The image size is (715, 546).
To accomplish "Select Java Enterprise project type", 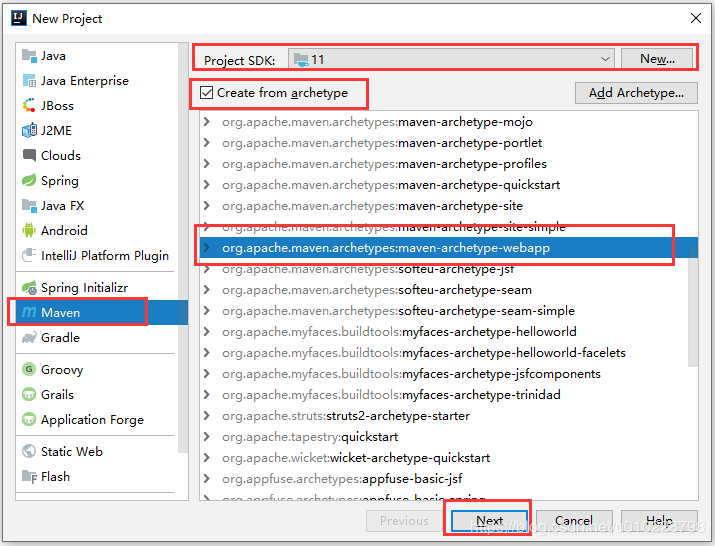I will [x=85, y=81].
